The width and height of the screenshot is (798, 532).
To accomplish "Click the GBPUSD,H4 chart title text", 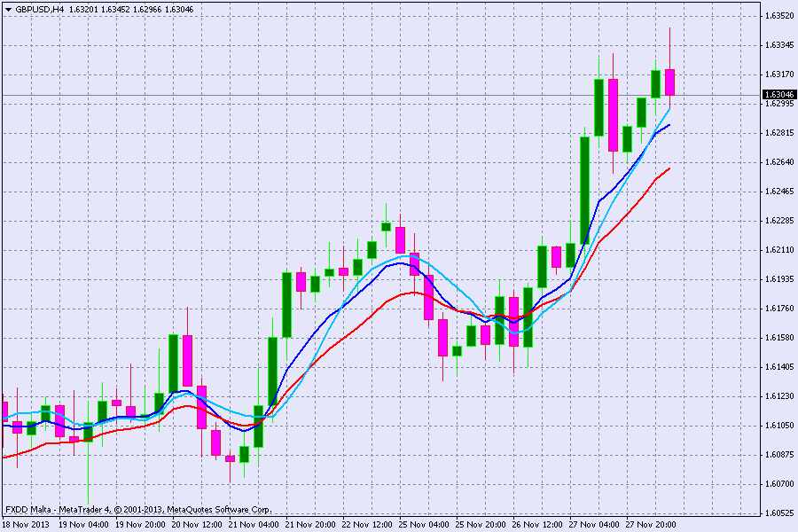I will tap(40, 9).
